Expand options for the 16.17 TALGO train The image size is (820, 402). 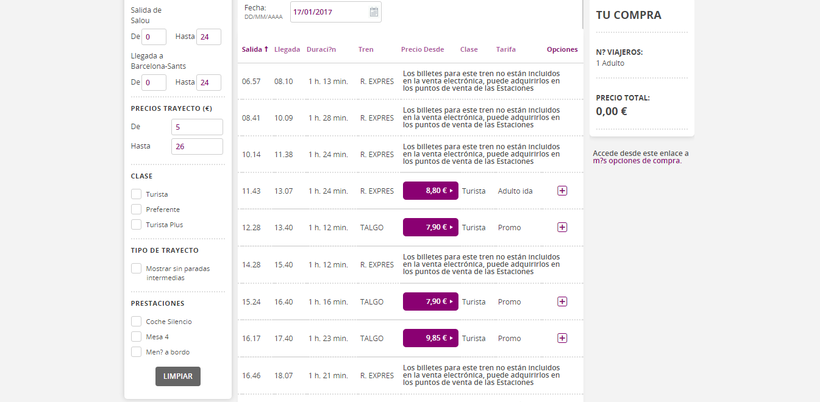point(562,338)
